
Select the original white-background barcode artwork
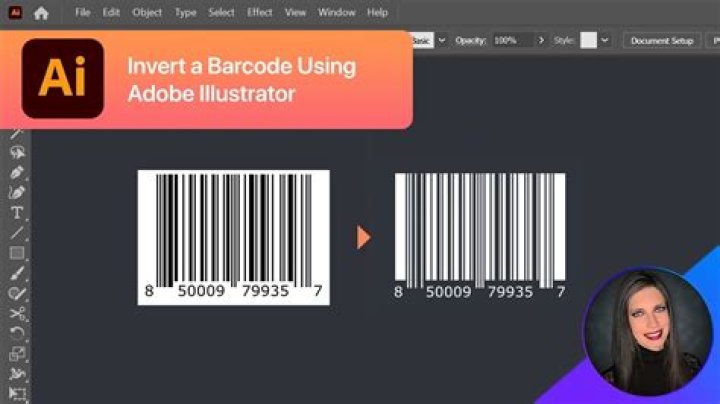point(233,237)
